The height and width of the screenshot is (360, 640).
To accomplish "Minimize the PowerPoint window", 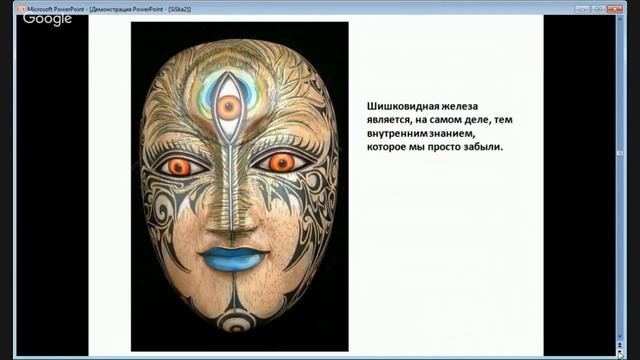I will (x=582, y=9).
